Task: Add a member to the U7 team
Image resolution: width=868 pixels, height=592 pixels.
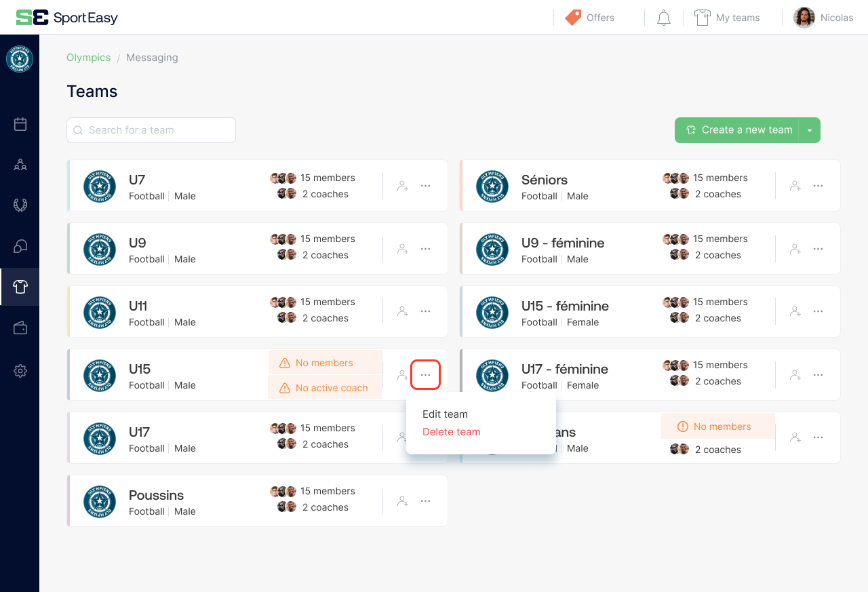Action: (x=402, y=185)
